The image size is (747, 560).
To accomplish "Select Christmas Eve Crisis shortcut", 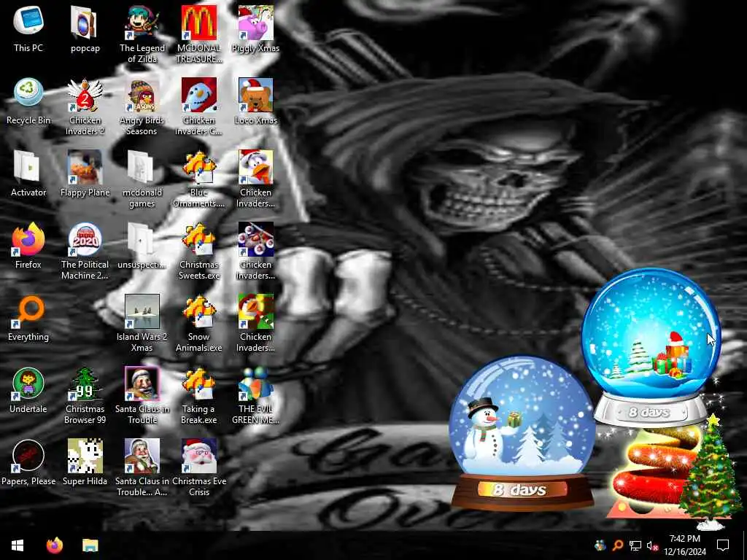I will tap(198, 469).
